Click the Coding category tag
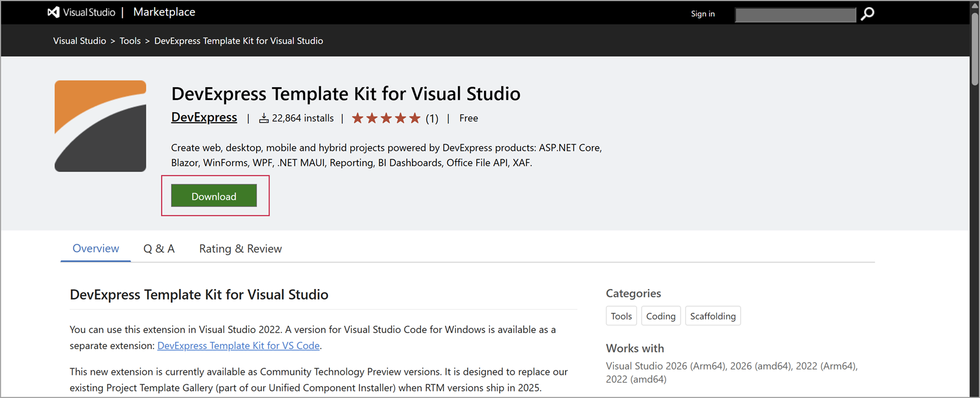 point(661,316)
